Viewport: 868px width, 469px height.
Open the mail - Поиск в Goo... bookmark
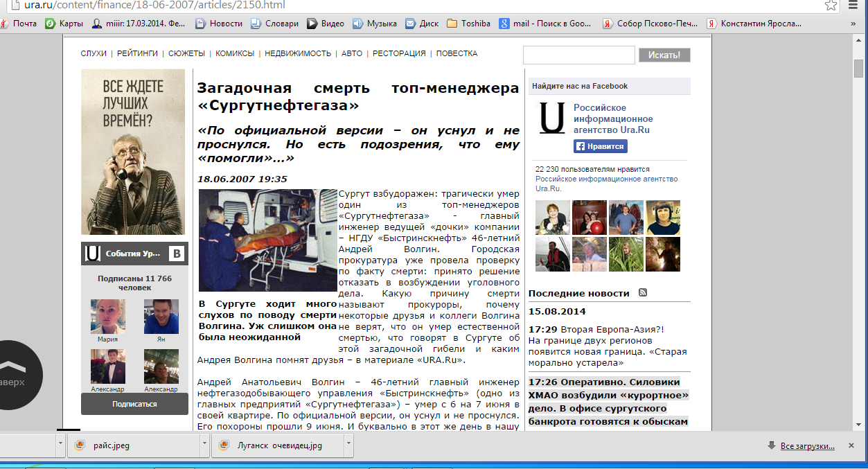pos(547,23)
